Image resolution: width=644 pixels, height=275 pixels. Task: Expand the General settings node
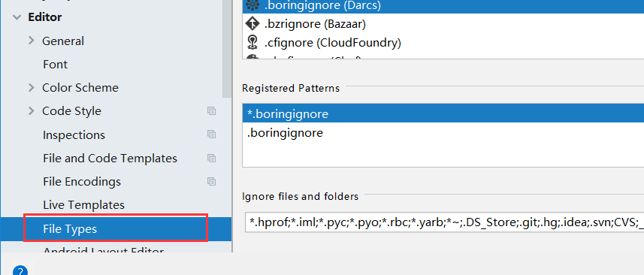point(32,41)
